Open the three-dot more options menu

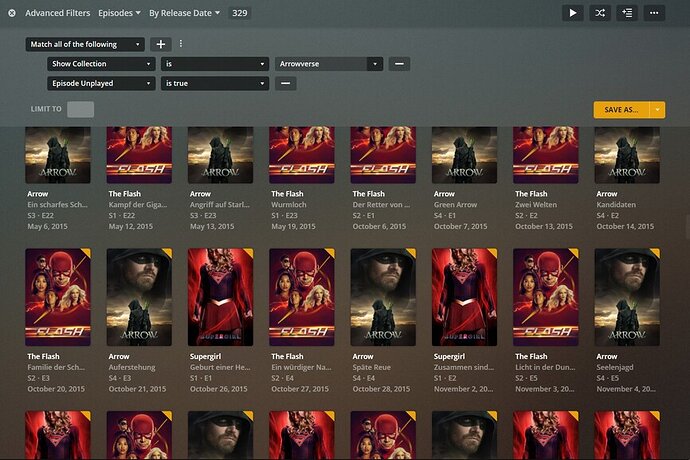[654, 13]
